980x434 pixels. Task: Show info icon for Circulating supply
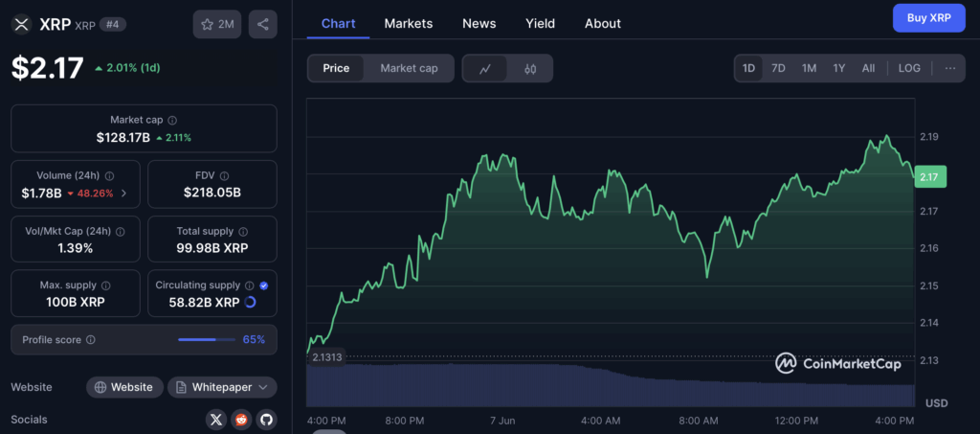250,286
